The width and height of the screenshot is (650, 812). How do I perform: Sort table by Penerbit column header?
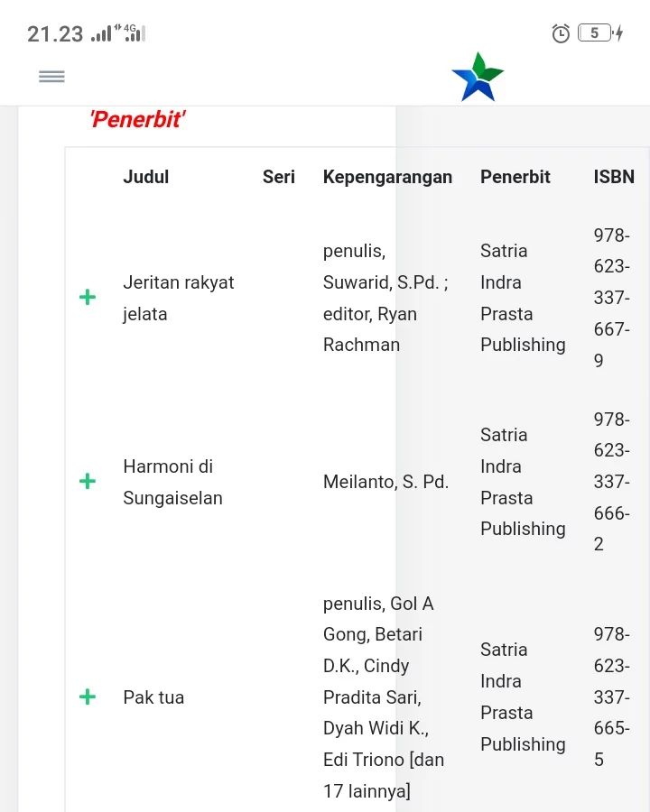(515, 177)
